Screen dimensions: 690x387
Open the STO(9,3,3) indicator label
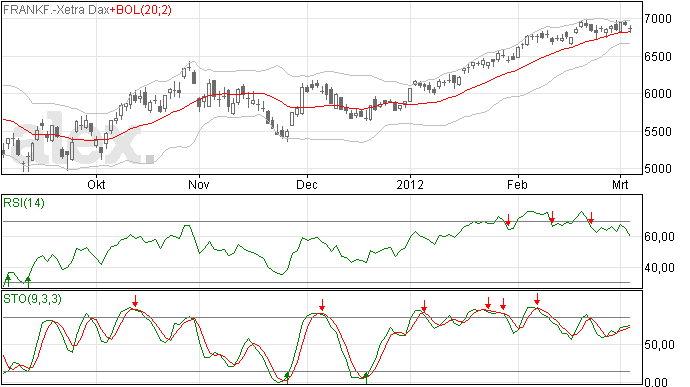[32, 299]
